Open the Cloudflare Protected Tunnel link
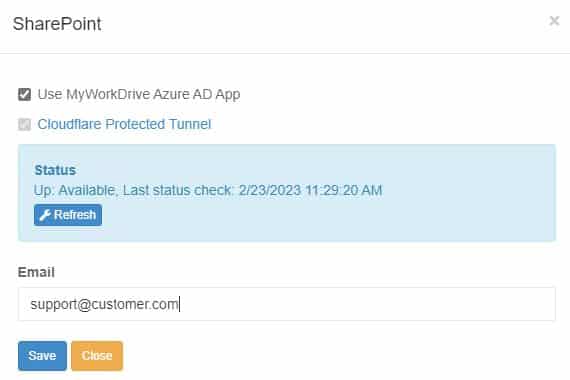The height and width of the screenshot is (380, 570). (x=124, y=124)
